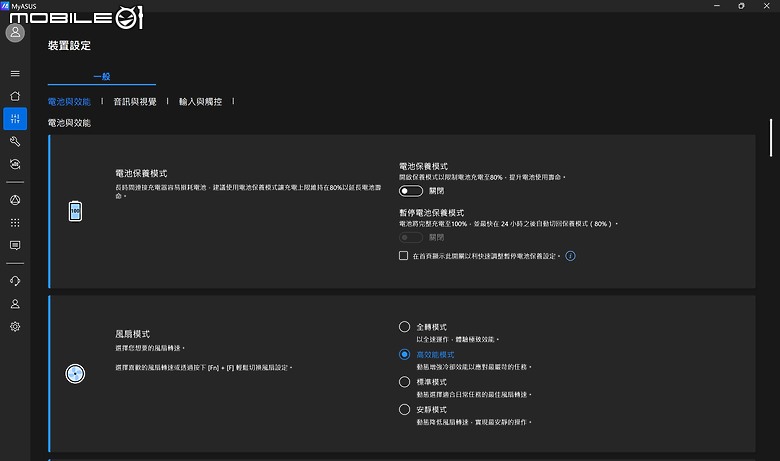The image size is (780, 461).
Task: Open the system diagnosis wrench icon
Action: 15,142
